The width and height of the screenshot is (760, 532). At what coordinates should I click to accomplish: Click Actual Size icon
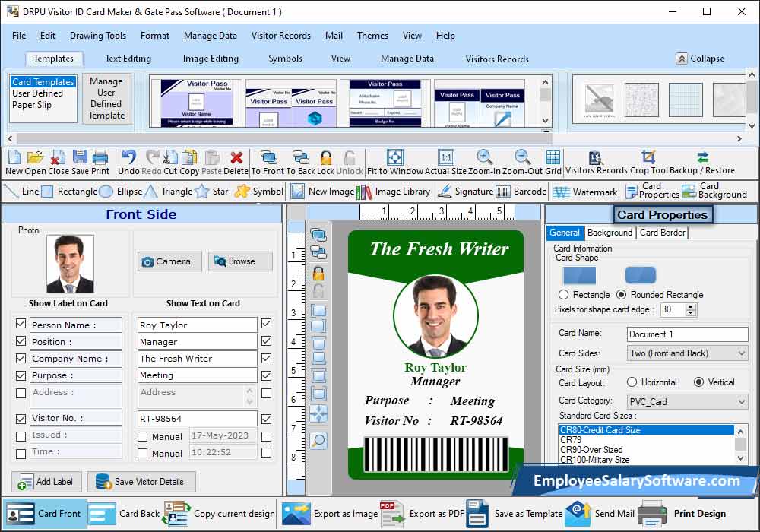(x=446, y=157)
